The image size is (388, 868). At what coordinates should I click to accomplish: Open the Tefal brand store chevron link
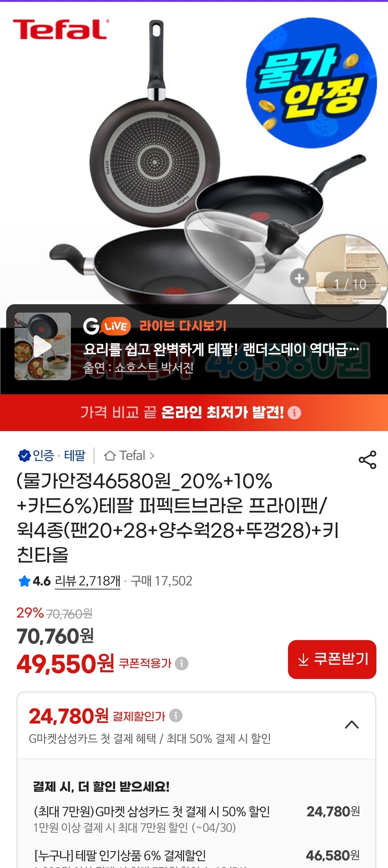[x=152, y=455]
